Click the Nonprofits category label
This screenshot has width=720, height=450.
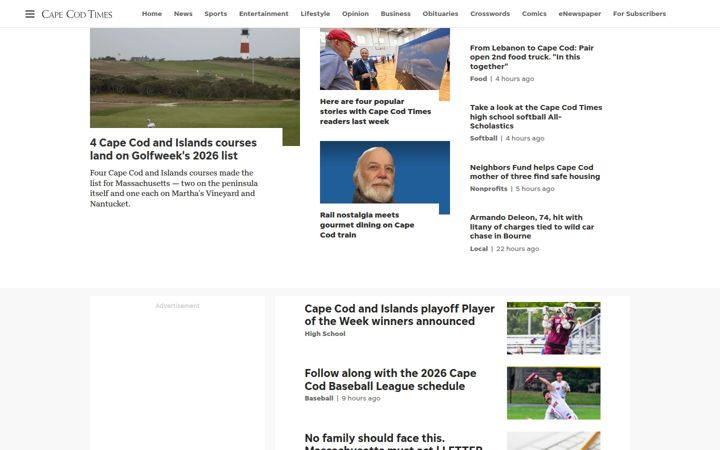[489, 189]
